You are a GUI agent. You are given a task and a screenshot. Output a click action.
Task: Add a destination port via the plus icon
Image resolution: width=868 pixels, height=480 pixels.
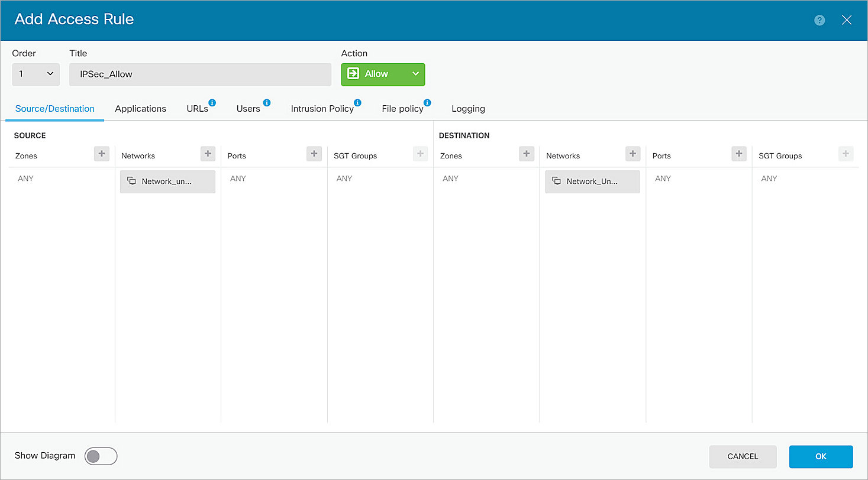tap(738, 154)
